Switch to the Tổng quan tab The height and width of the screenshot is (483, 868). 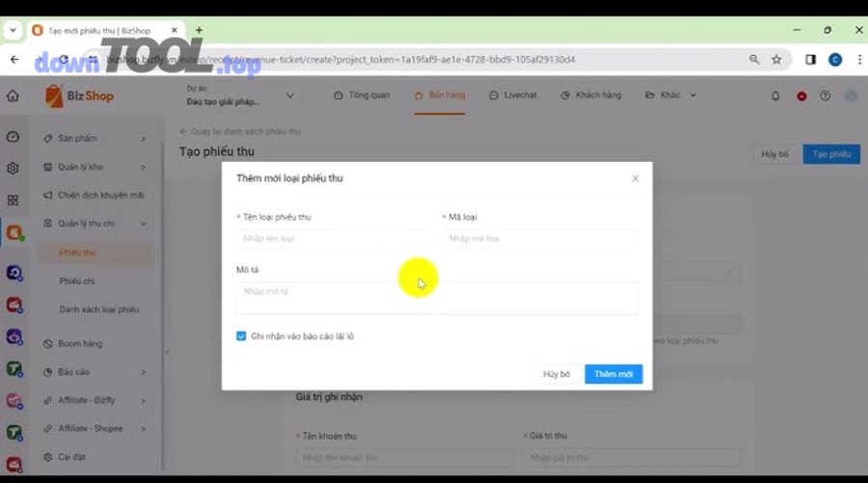pos(362,95)
